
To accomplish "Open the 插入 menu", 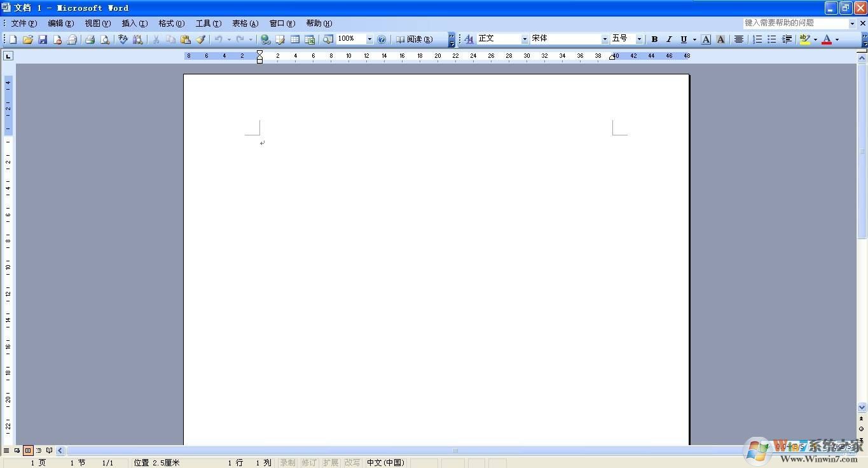I will pos(134,23).
